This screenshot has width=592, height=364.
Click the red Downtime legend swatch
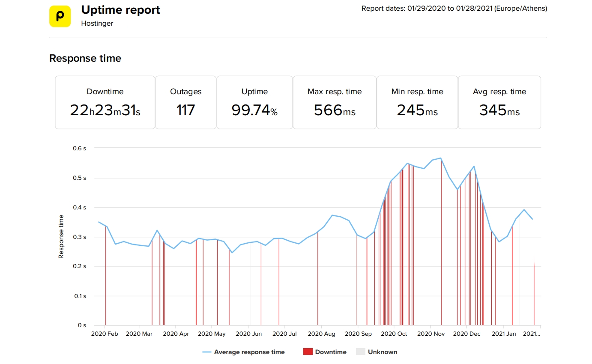point(308,352)
